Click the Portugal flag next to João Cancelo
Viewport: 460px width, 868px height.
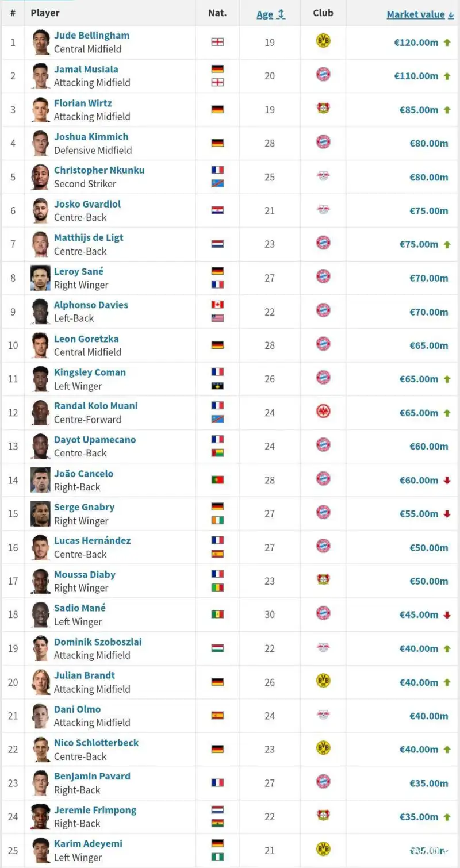click(217, 479)
